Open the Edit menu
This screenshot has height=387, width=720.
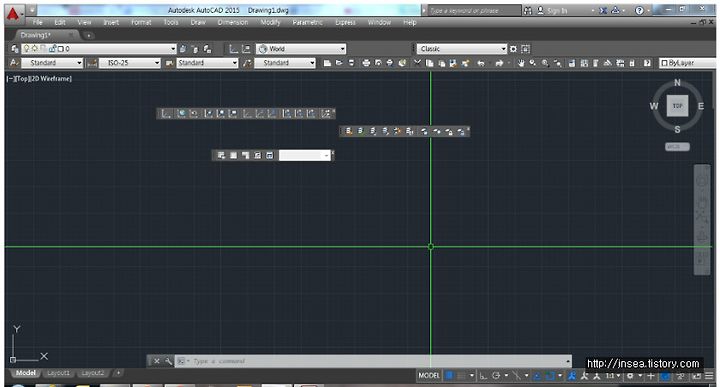pyautogui.click(x=60, y=22)
